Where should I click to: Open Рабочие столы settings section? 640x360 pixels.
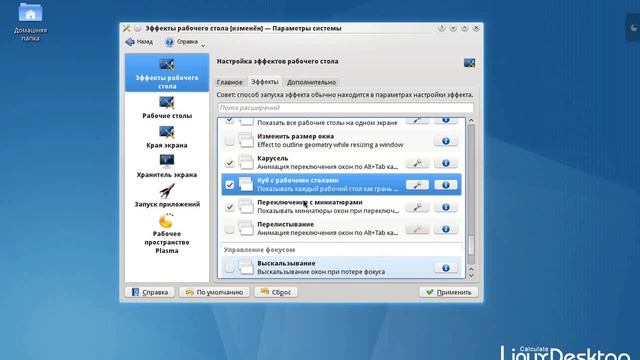[x=167, y=108]
